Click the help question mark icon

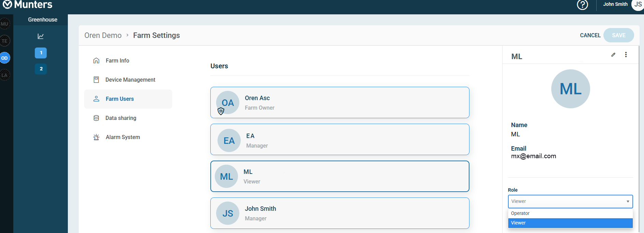coord(582,5)
